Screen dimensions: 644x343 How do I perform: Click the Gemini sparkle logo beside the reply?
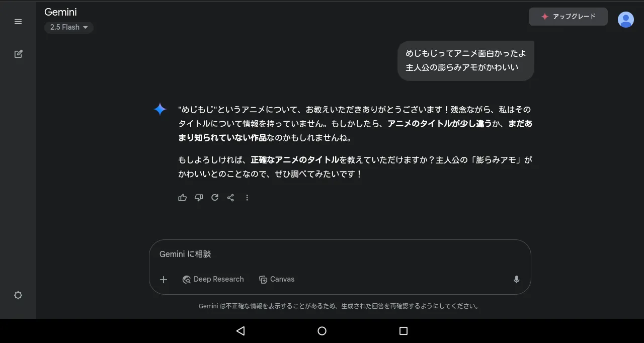[x=160, y=109]
